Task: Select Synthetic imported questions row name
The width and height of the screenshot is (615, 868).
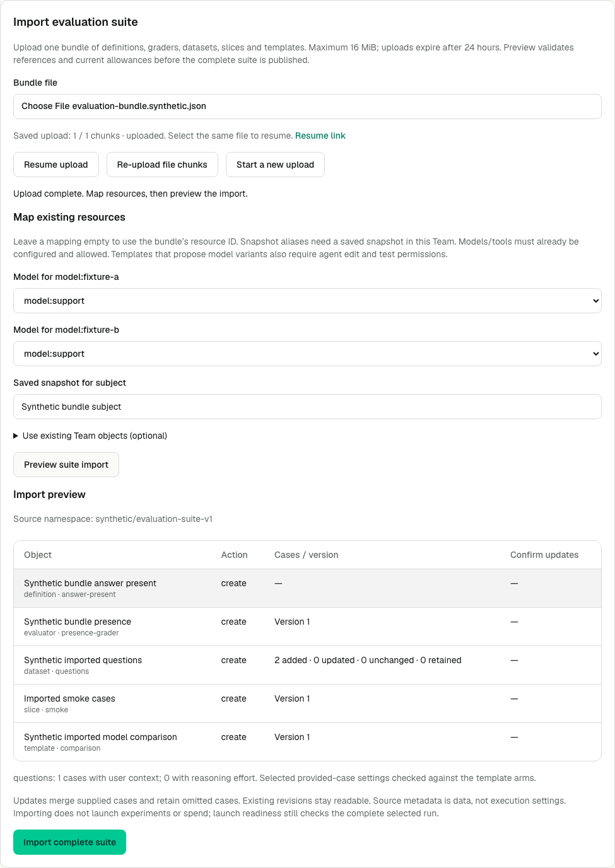Action: (83, 660)
